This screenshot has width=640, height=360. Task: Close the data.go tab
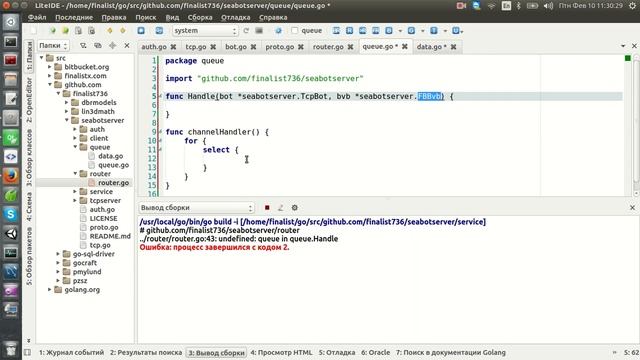453,47
